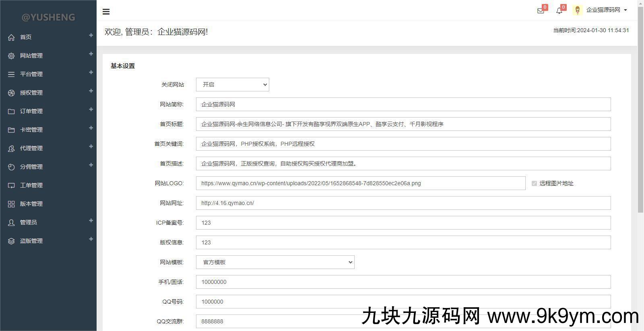Click the 工单管理 monitor icon
This screenshot has height=331, width=644.
(x=11, y=185)
